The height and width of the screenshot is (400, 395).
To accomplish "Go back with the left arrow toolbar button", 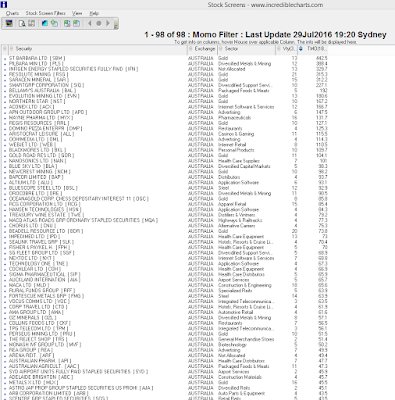I will [89, 23].
